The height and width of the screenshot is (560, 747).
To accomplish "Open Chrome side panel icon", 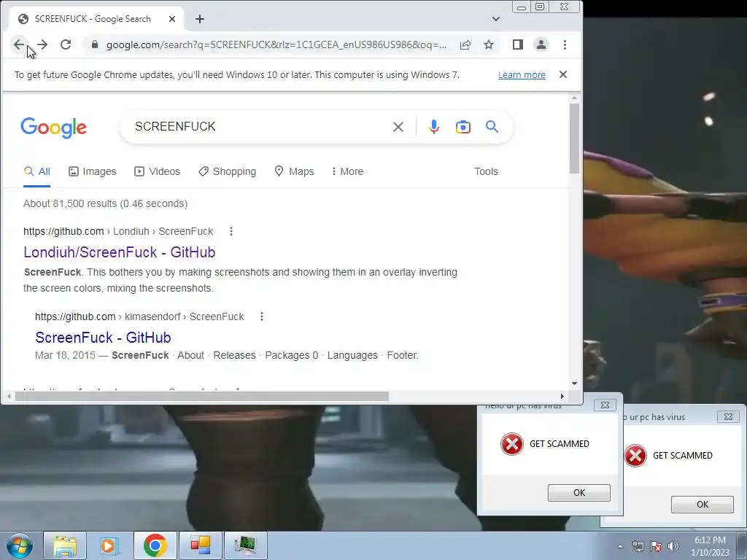I will [x=518, y=44].
